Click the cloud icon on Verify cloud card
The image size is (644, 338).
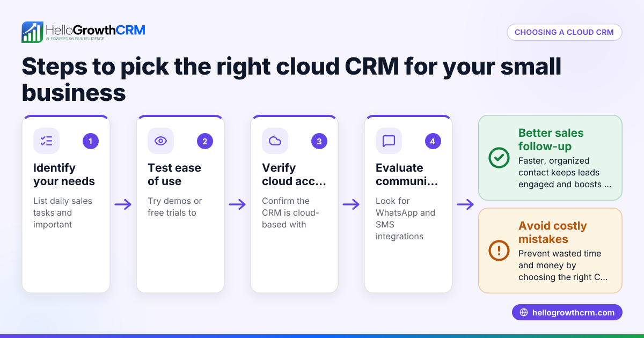tap(275, 141)
